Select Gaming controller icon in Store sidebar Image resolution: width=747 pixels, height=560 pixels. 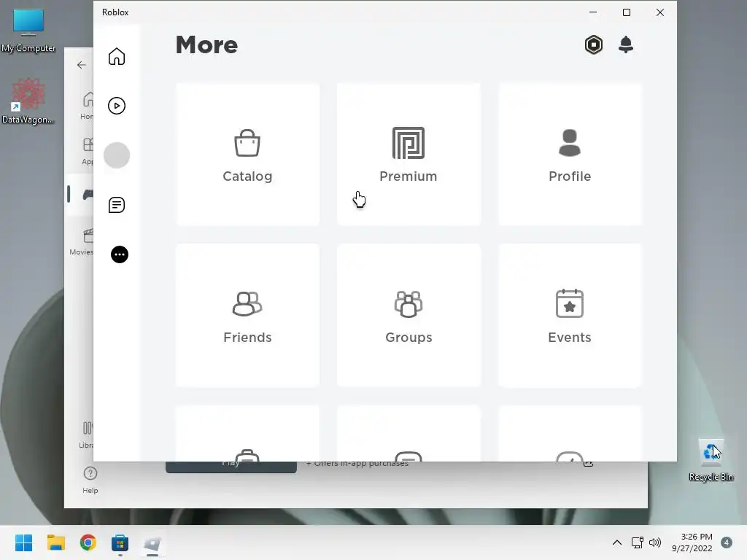click(x=88, y=194)
